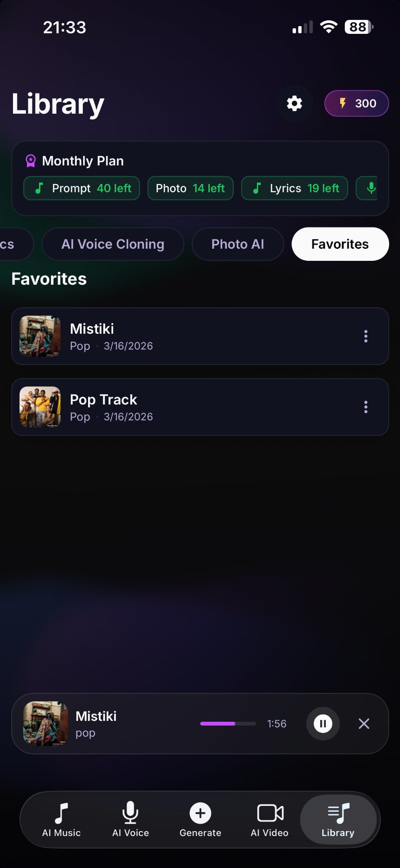Close the mini player
400x868 pixels.
(x=364, y=723)
